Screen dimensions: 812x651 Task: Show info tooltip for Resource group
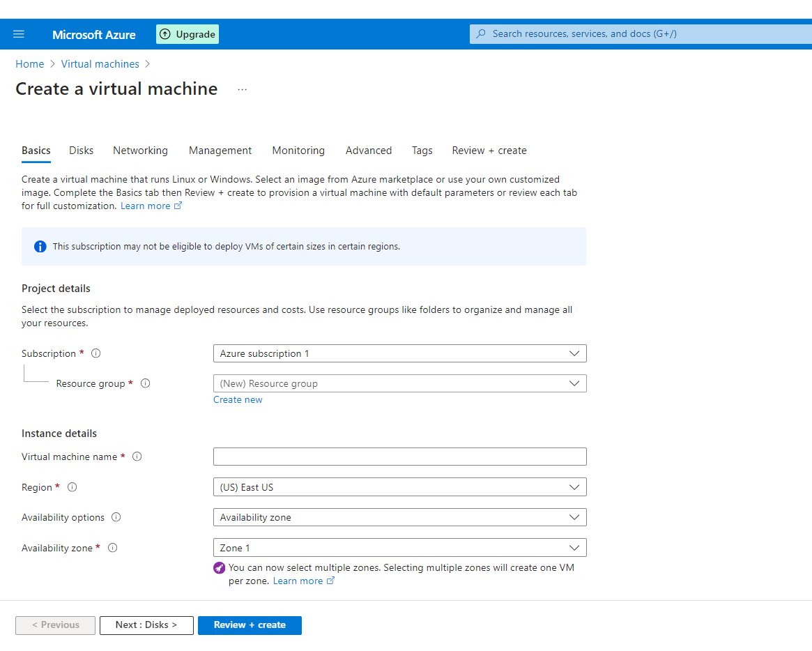point(146,383)
